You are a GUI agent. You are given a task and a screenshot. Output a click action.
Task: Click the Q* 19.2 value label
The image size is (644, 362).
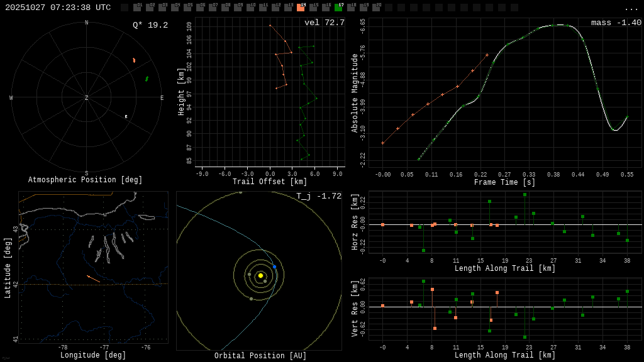pos(150,26)
